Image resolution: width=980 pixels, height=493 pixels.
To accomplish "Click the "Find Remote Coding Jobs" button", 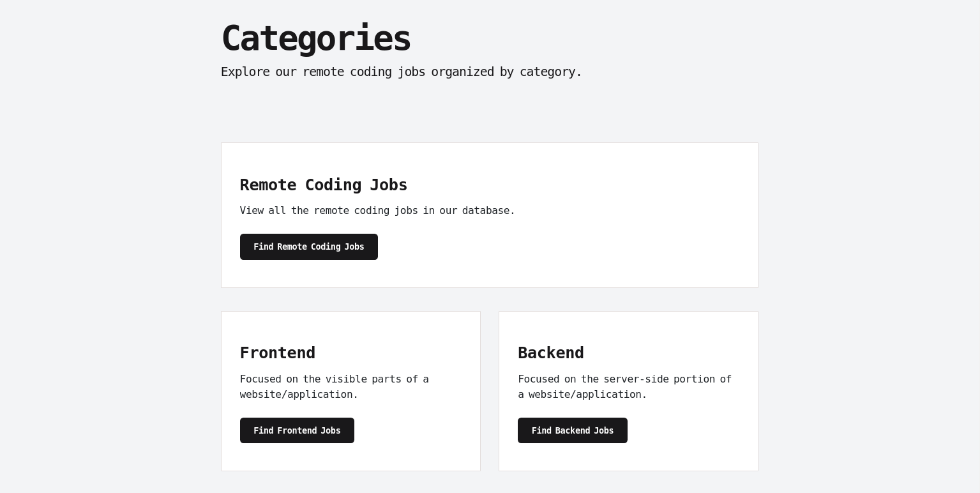I will pyautogui.click(x=308, y=247).
